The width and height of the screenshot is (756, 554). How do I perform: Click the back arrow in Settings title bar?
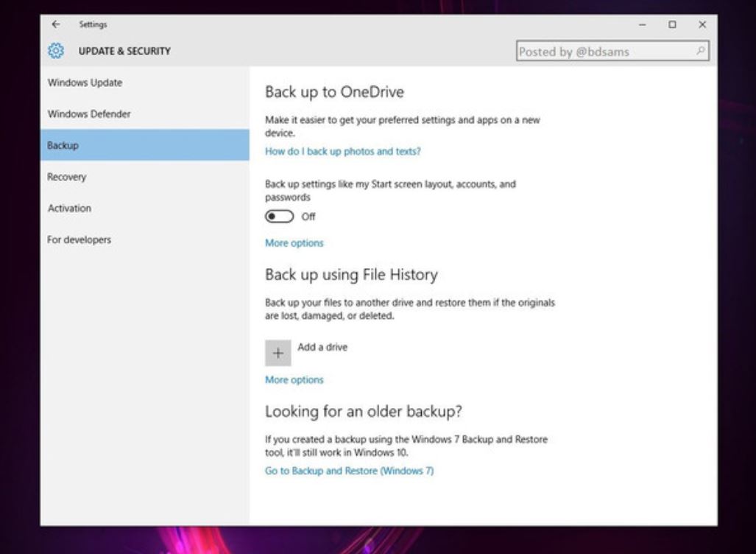tap(56, 24)
